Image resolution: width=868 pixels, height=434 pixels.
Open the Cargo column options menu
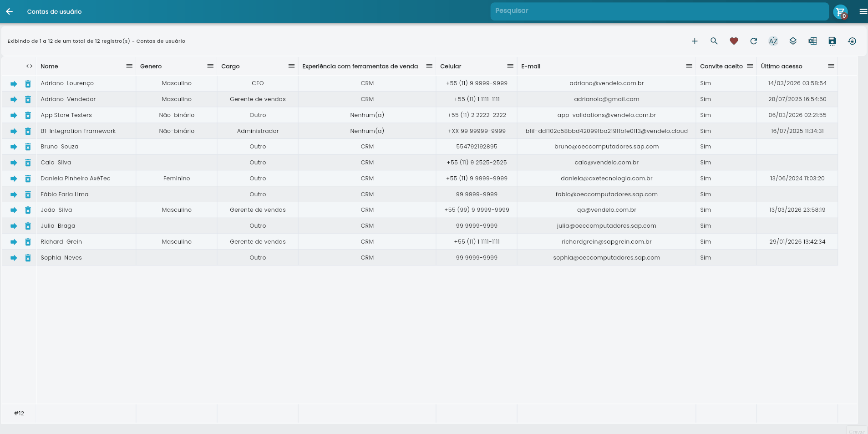point(291,66)
